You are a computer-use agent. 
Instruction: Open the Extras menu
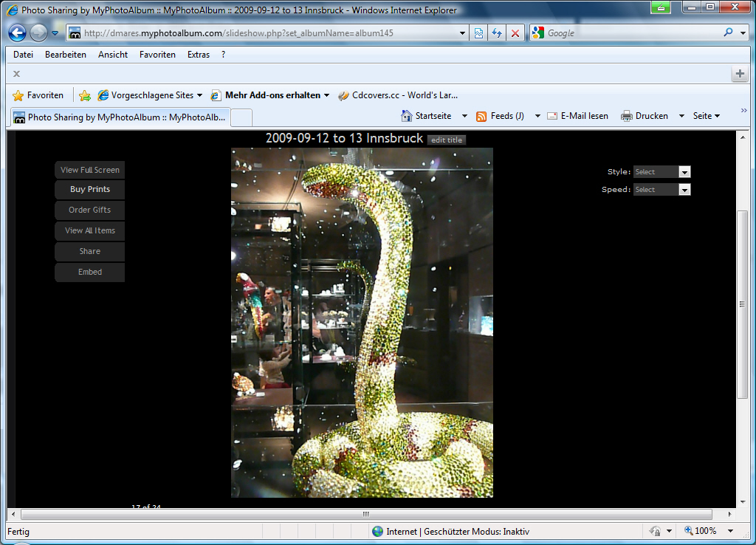pos(198,55)
